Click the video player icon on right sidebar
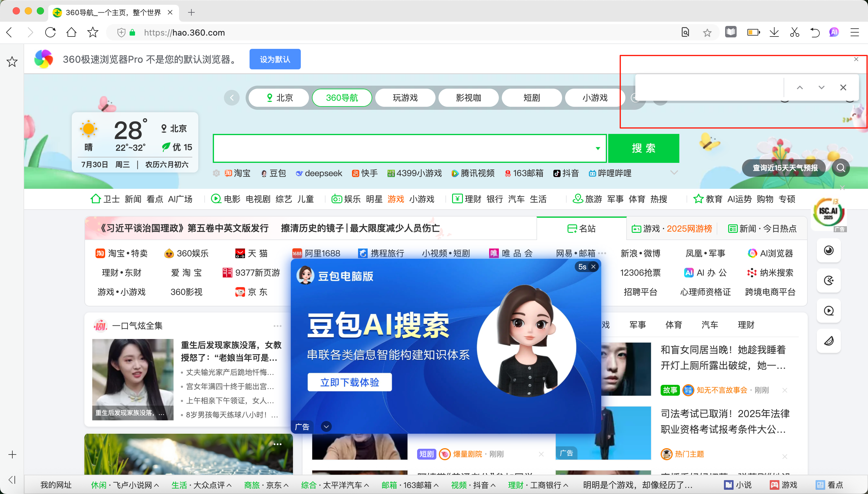Viewport: 868px width, 494px height. tap(828, 310)
